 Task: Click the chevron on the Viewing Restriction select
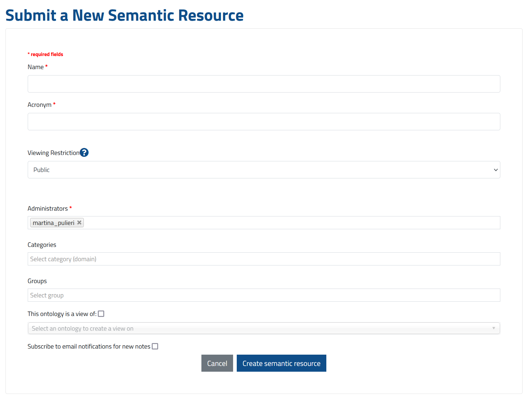[x=495, y=170]
